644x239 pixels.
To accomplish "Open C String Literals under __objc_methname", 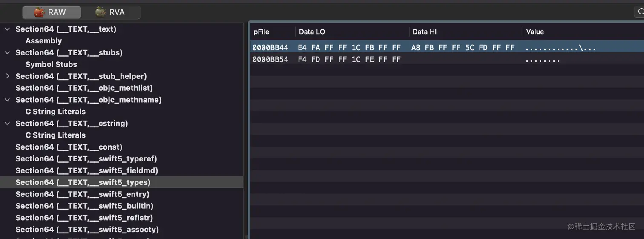I will click(x=55, y=112).
